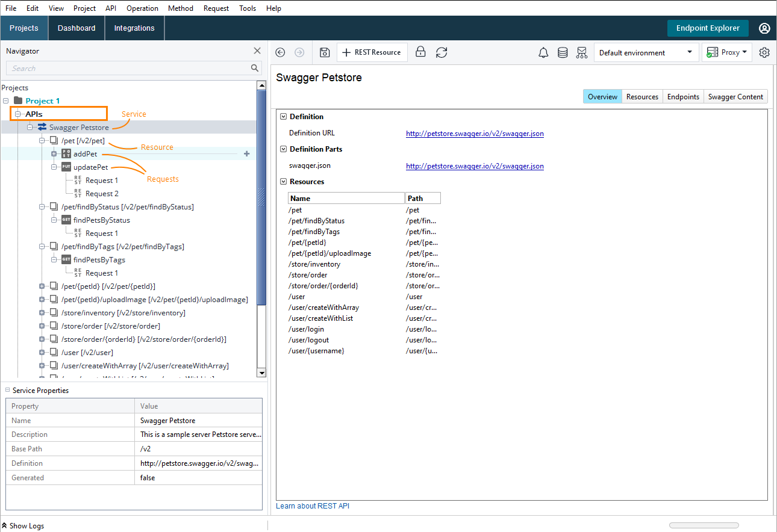777x532 pixels.
Task: Open the Operation menu
Action: (x=143, y=8)
